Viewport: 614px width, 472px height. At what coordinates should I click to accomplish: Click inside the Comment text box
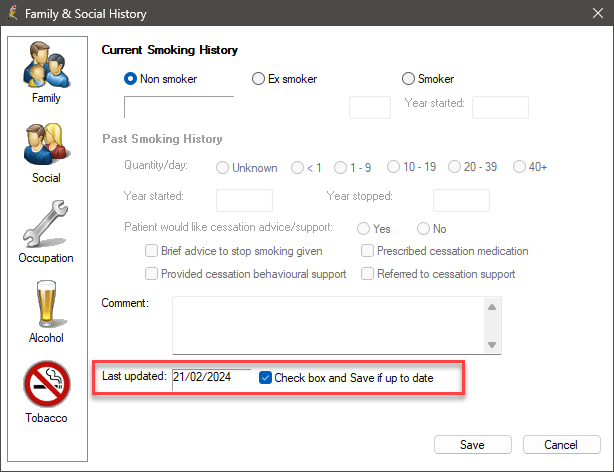point(328,325)
